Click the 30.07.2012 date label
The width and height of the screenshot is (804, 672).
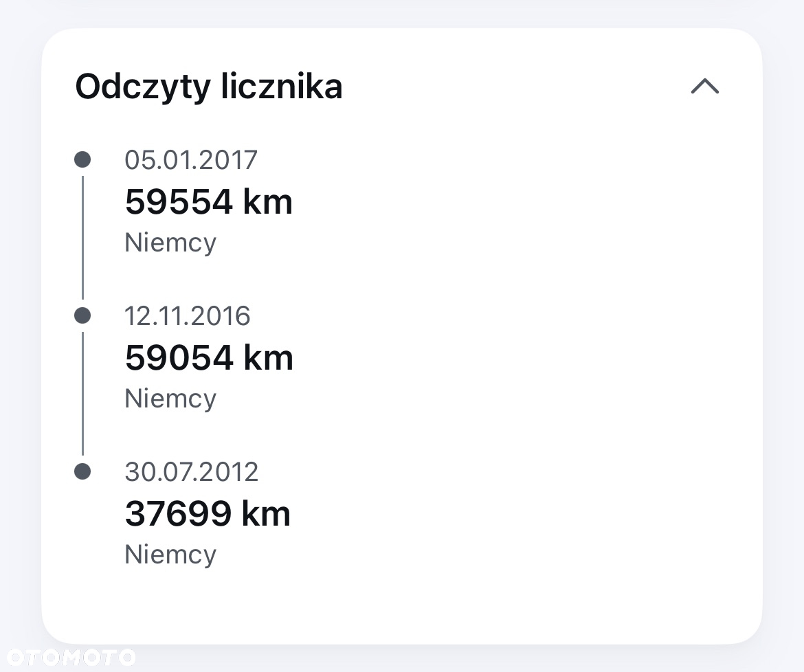(191, 471)
